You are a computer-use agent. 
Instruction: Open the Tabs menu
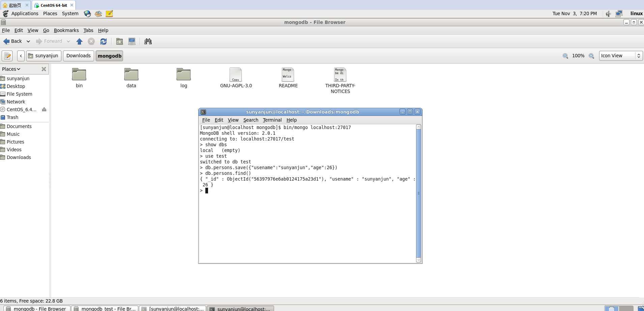[88, 30]
